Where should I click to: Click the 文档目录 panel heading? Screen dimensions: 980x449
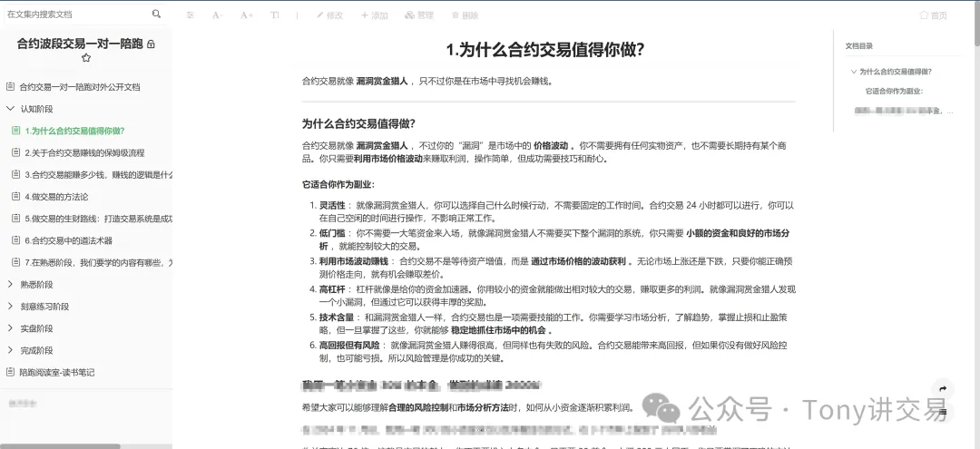[x=858, y=45]
